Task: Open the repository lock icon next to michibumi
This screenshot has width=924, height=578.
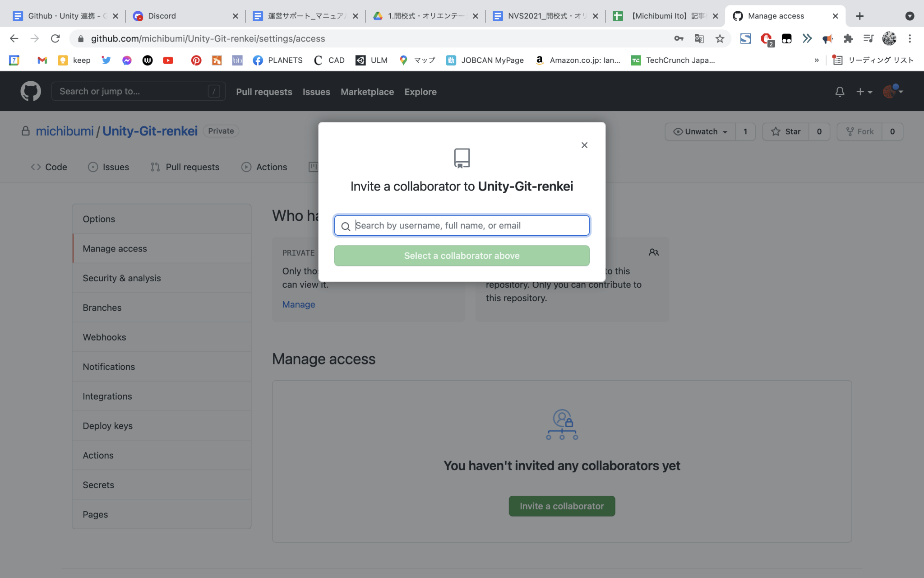Action: (x=26, y=131)
